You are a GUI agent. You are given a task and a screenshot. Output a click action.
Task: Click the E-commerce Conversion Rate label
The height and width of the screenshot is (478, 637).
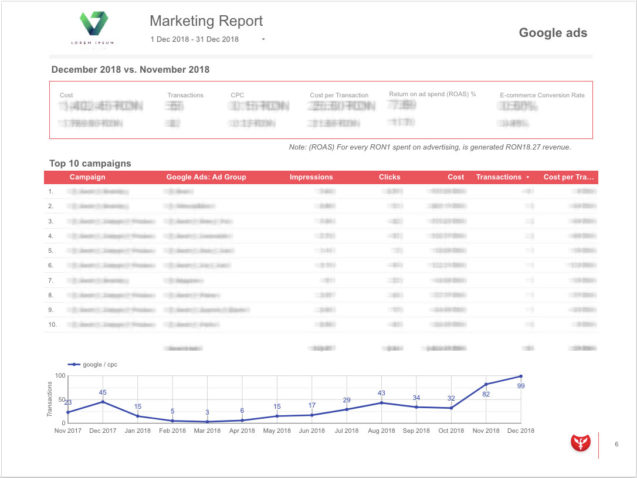tap(542, 95)
